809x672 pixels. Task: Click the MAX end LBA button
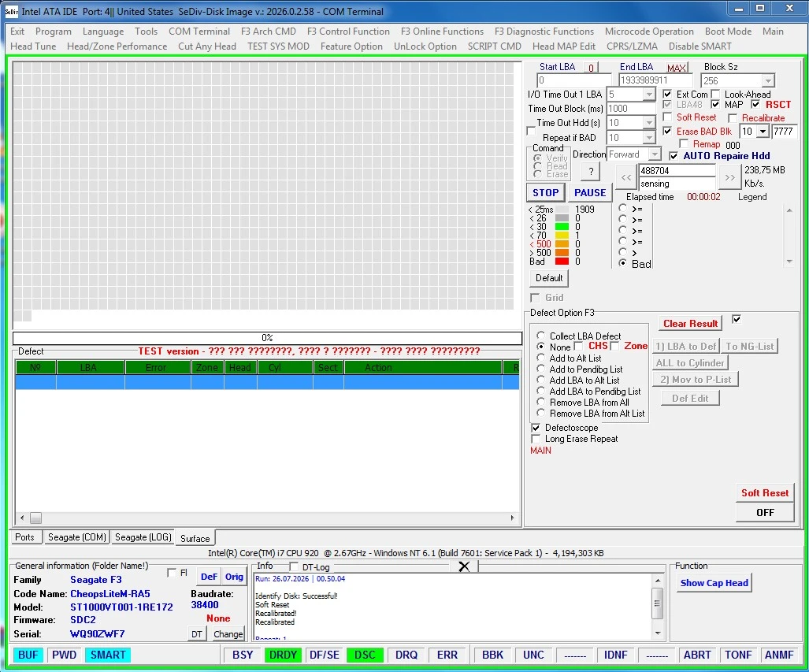[676, 68]
